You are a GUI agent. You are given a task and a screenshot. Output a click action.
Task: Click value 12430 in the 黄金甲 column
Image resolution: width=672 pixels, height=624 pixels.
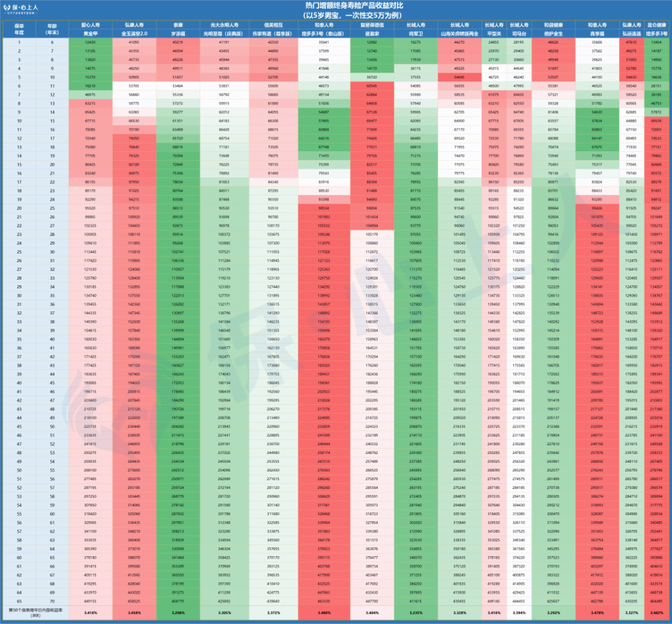pyautogui.click(x=91, y=42)
